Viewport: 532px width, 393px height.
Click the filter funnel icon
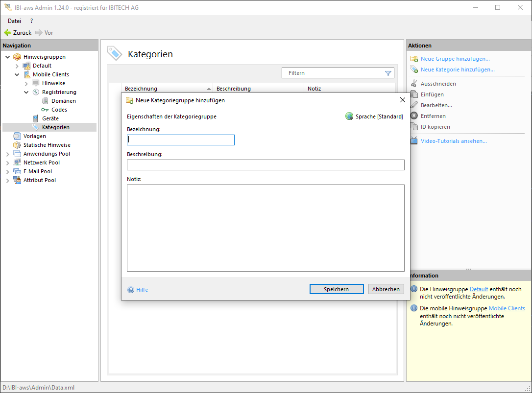pyautogui.click(x=388, y=73)
